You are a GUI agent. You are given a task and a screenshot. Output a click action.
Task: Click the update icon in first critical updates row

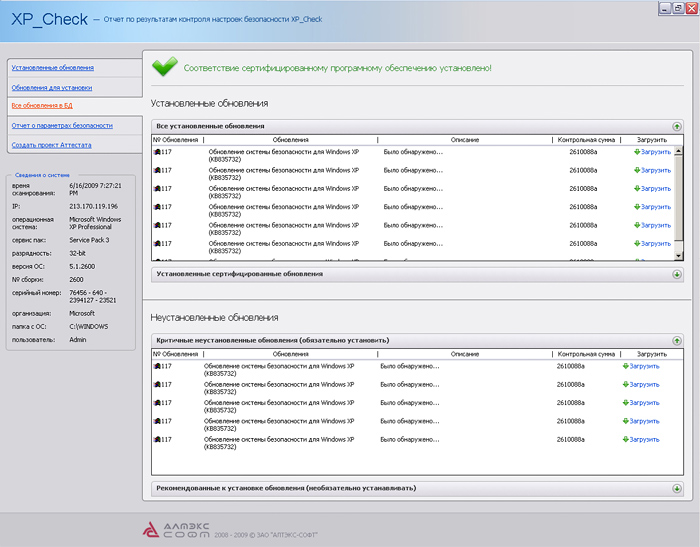(x=157, y=366)
